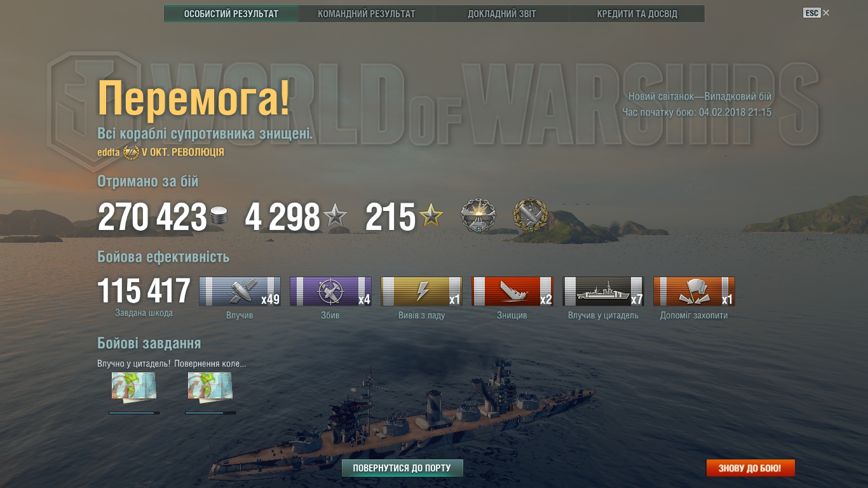This screenshot has height=488, width=868.
Task: Click the Влучив у цитадель x7 ribbon
Action: (x=603, y=292)
